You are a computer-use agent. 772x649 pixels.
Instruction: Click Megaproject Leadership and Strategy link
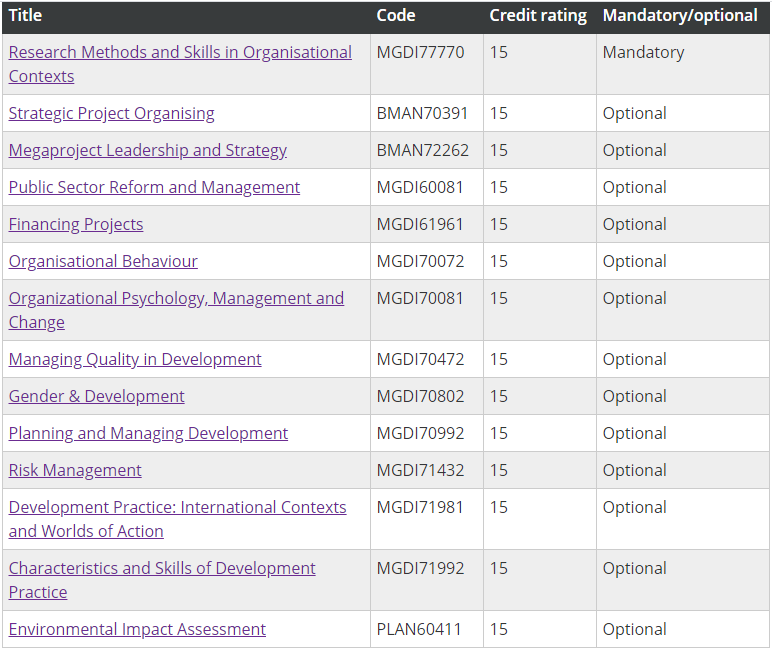[148, 150]
